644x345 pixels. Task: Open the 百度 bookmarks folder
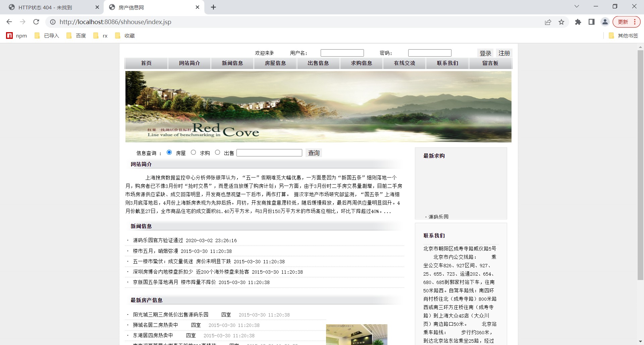pyautogui.click(x=76, y=36)
